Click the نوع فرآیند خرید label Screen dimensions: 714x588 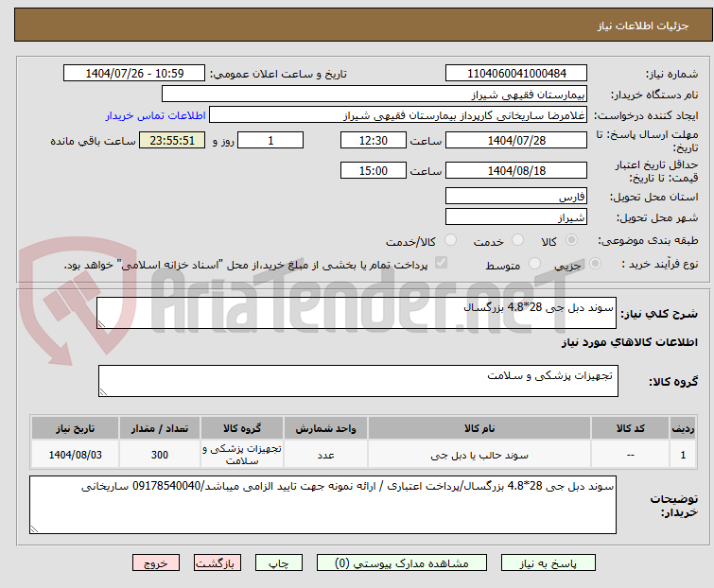pos(660,264)
